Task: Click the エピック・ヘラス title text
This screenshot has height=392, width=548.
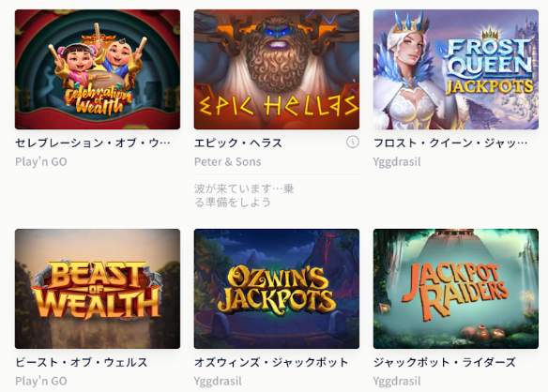Action: tap(238, 143)
